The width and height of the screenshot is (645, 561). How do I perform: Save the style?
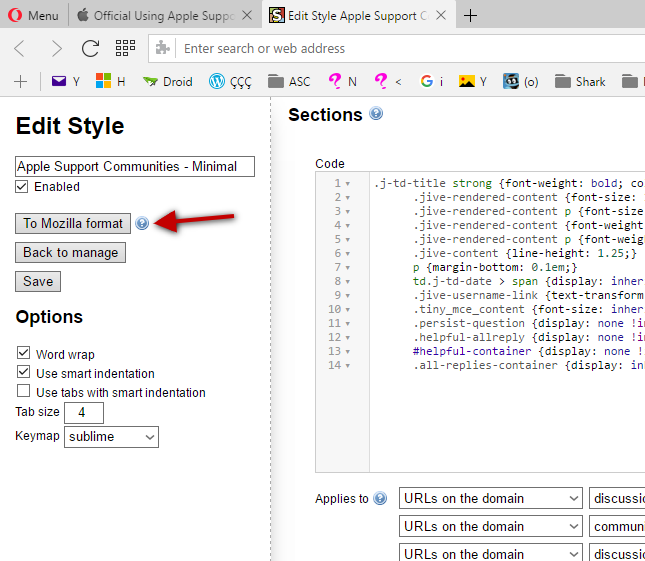point(38,282)
